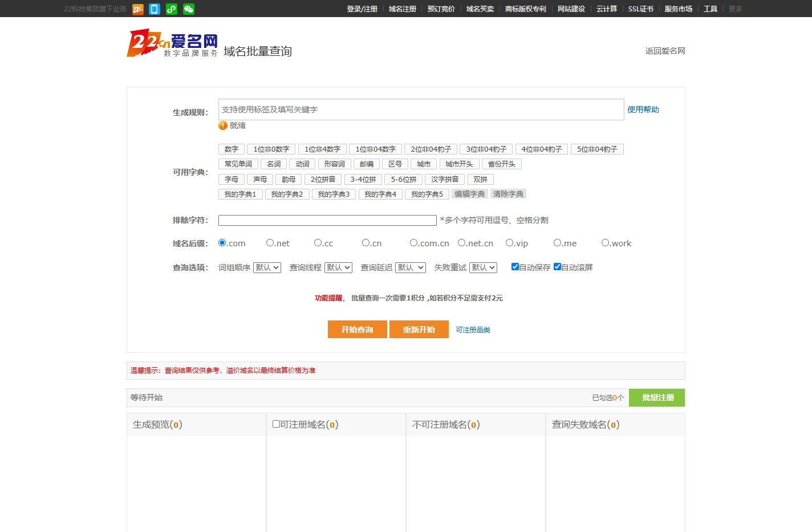The width and height of the screenshot is (812, 532).
Task: Insert the 5位非04豹子 dictionary tag
Action: click(597, 149)
